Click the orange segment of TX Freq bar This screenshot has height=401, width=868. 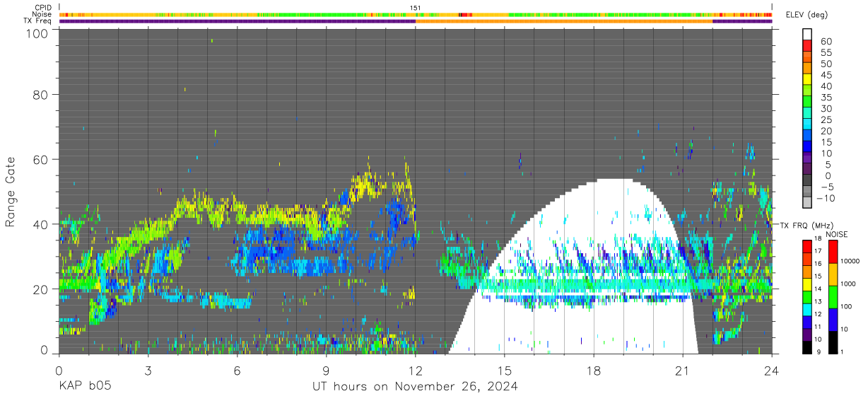tap(564, 21)
